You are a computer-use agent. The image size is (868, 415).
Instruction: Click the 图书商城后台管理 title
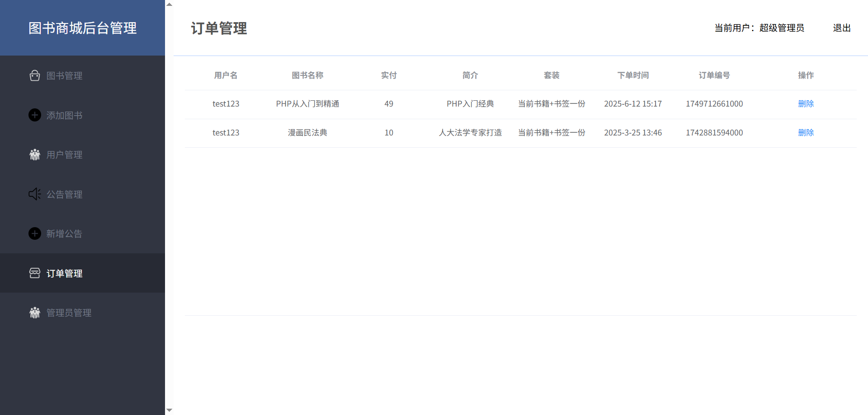[82, 28]
